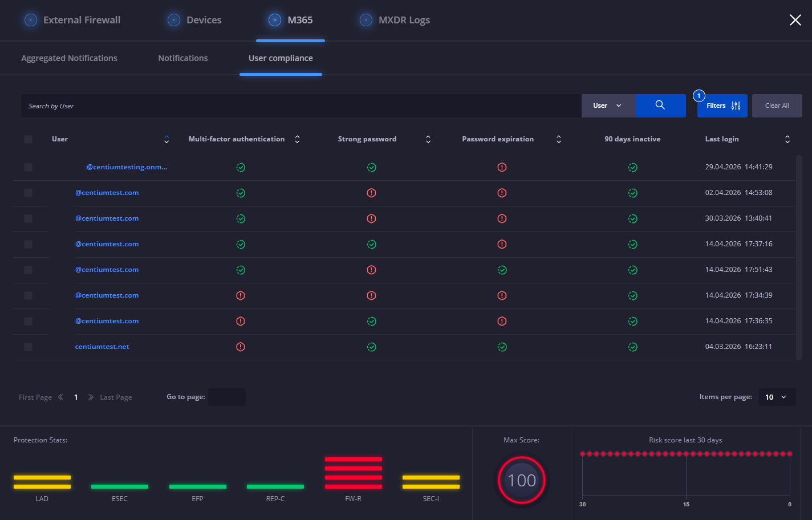Click strong password check in 17:36:35 login row
The width and height of the screenshot is (812, 520).
371,321
